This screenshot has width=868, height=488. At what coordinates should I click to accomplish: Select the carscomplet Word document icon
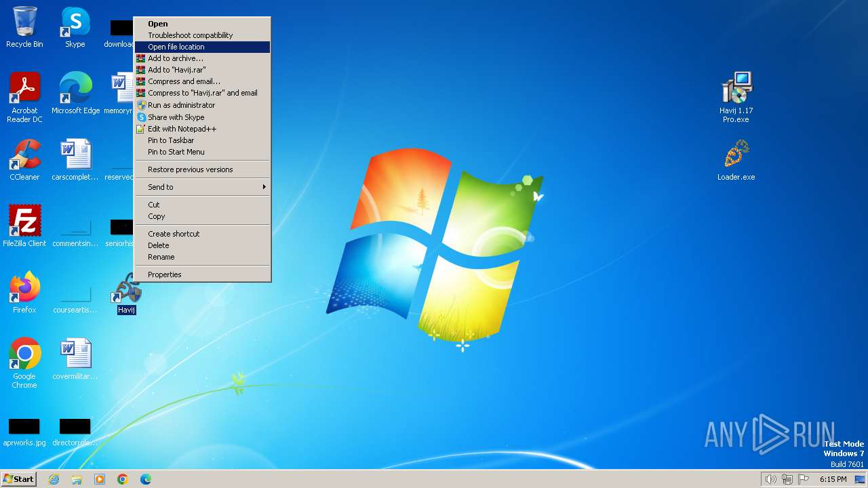(75, 160)
